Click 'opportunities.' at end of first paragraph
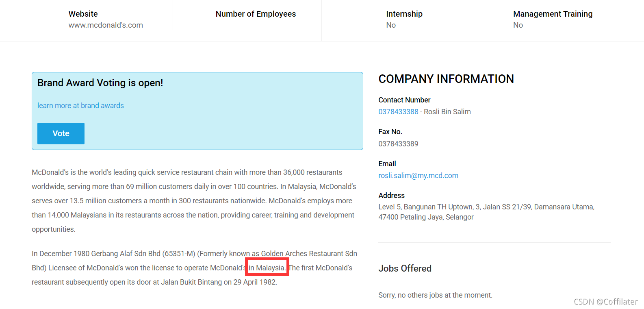This screenshot has height=309, width=644. pyautogui.click(x=54, y=229)
